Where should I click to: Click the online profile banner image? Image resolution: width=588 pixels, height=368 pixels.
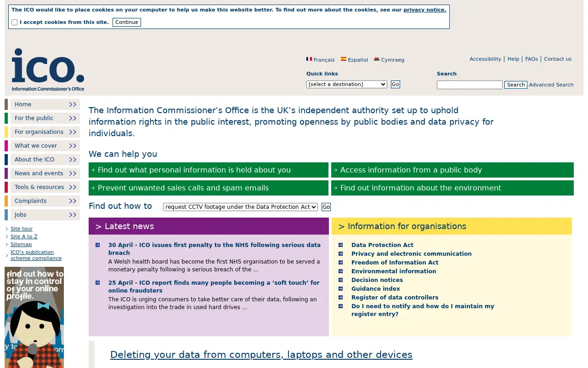[x=34, y=317]
